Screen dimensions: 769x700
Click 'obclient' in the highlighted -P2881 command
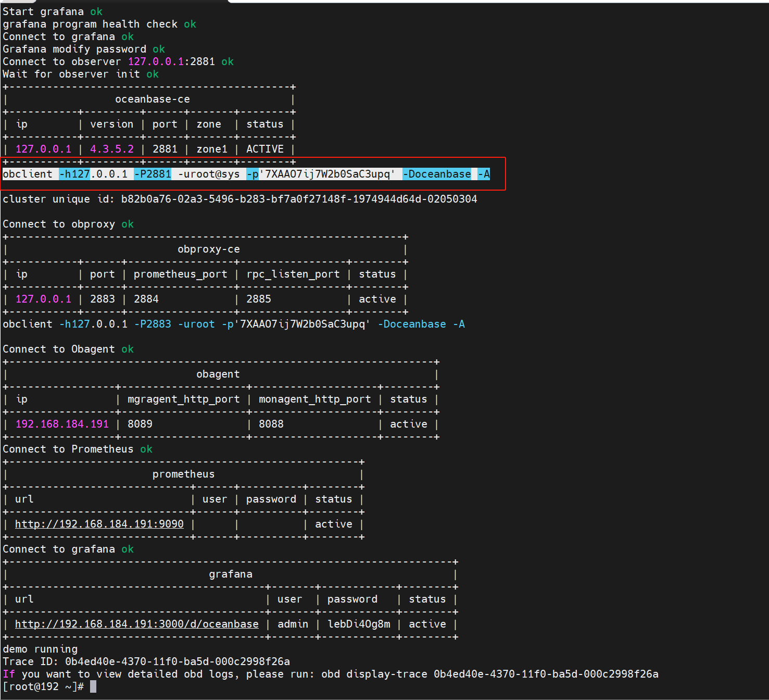[x=28, y=174]
